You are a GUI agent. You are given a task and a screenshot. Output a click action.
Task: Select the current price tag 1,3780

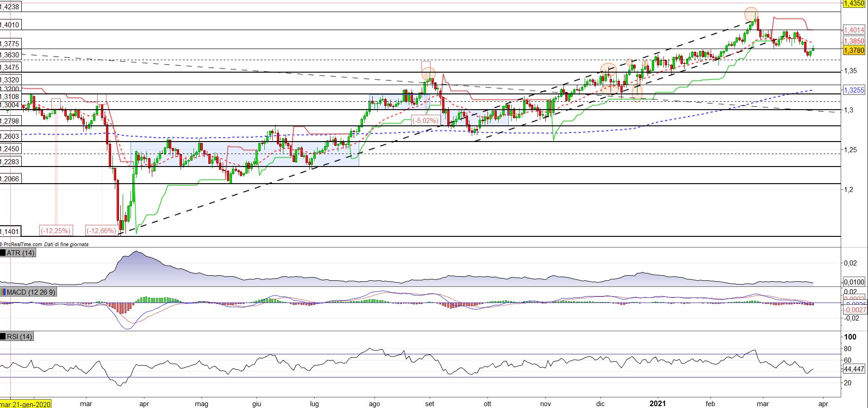coord(854,50)
